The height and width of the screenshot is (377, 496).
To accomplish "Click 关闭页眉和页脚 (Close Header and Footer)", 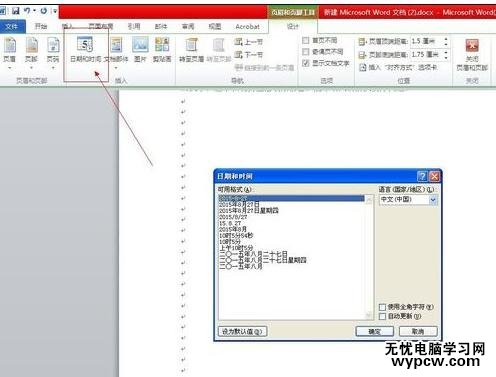I will (x=472, y=55).
